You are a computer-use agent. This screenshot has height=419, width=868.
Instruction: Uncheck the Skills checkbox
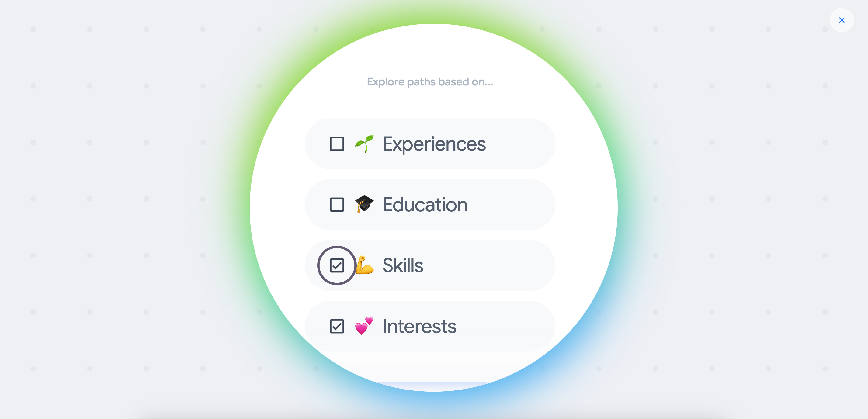337,265
